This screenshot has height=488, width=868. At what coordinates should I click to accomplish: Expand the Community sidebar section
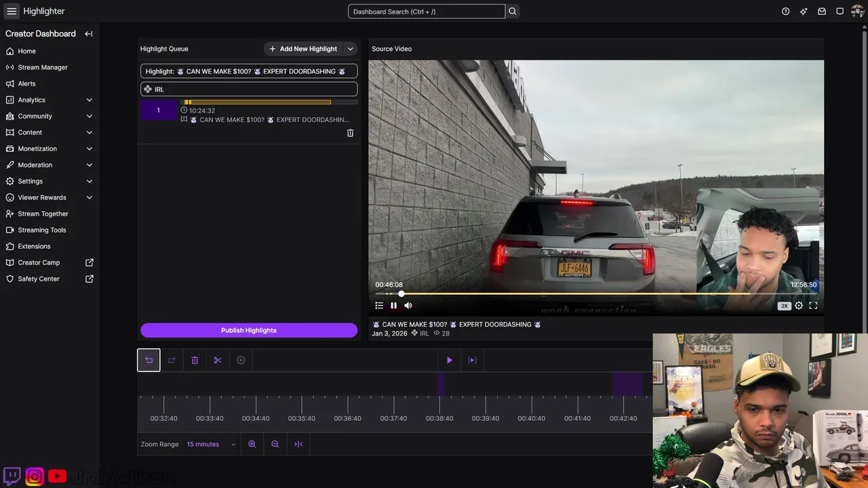[x=90, y=116]
